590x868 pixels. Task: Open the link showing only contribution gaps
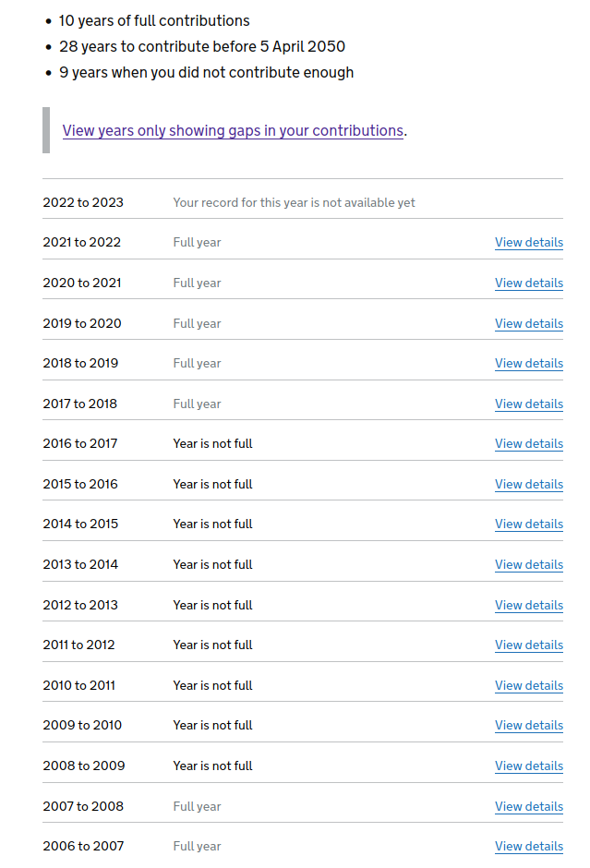click(233, 131)
